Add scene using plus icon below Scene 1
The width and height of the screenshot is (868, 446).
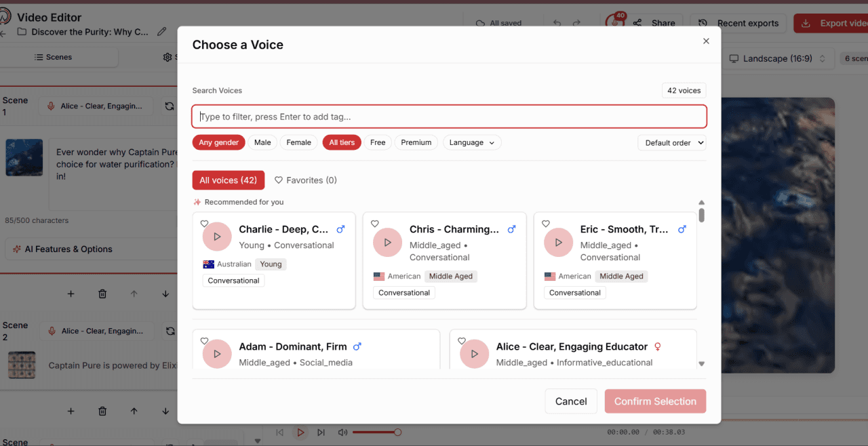click(71, 294)
